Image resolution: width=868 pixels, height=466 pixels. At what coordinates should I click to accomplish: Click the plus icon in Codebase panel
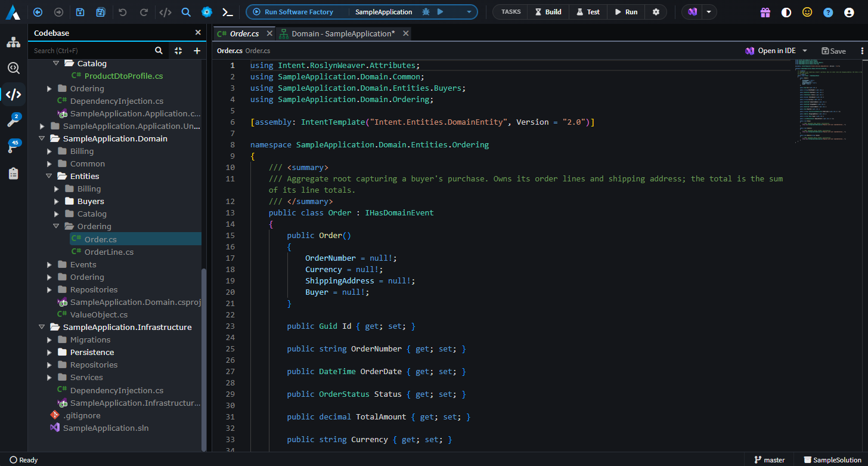pos(197,51)
